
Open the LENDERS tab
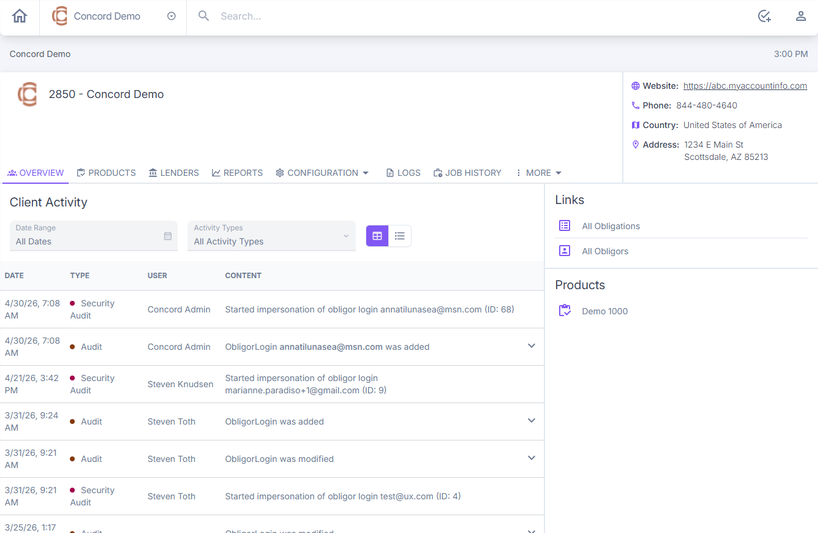tap(174, 173)
